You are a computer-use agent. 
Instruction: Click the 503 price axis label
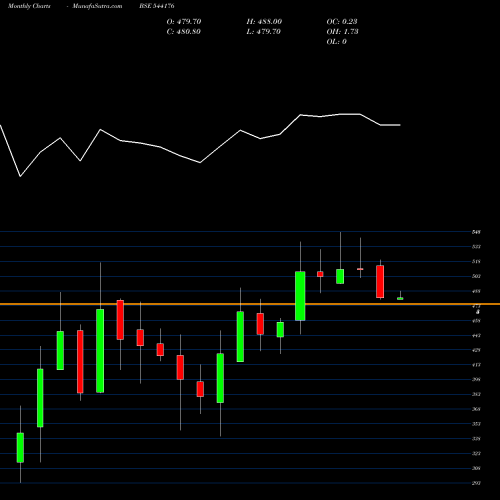click(x=476, y=276)
